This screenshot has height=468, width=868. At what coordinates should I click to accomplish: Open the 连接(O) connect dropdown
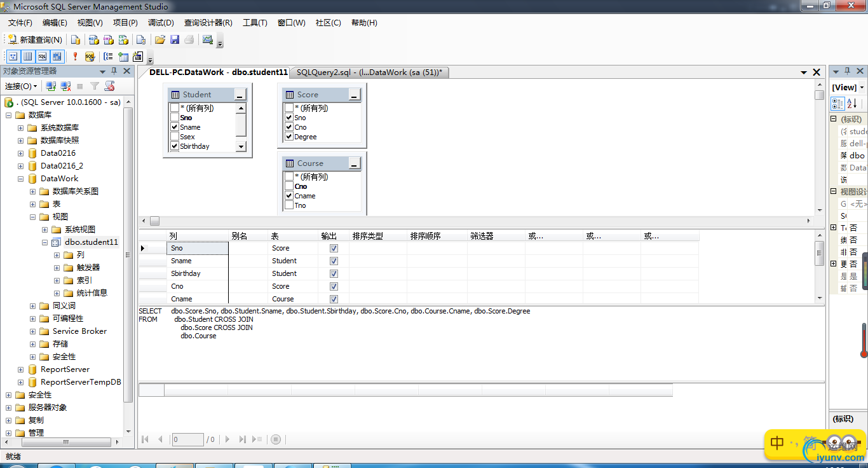(x=21, y=86)
